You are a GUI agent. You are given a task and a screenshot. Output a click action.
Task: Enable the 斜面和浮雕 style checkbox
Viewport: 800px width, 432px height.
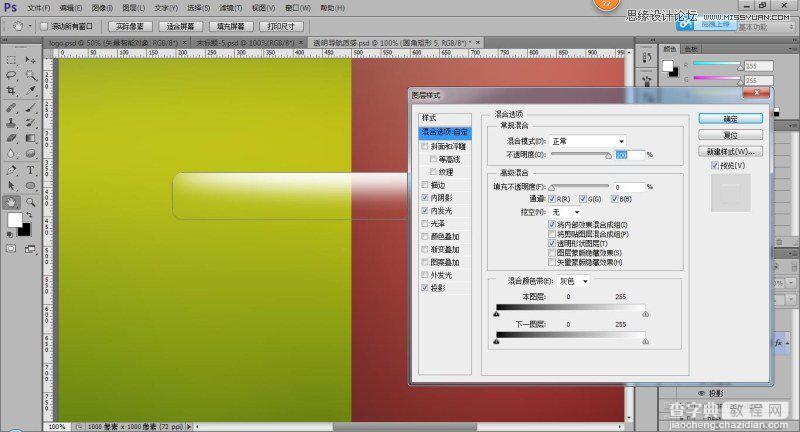[425, 146]
